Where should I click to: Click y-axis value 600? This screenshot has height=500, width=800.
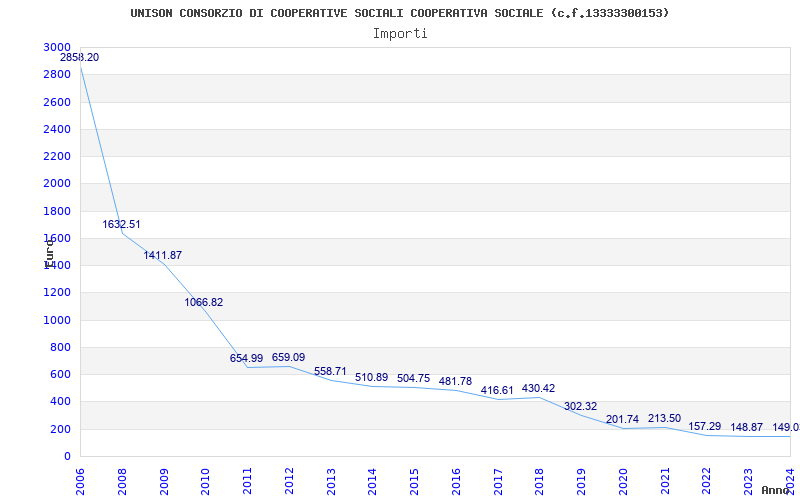[61, 374]
